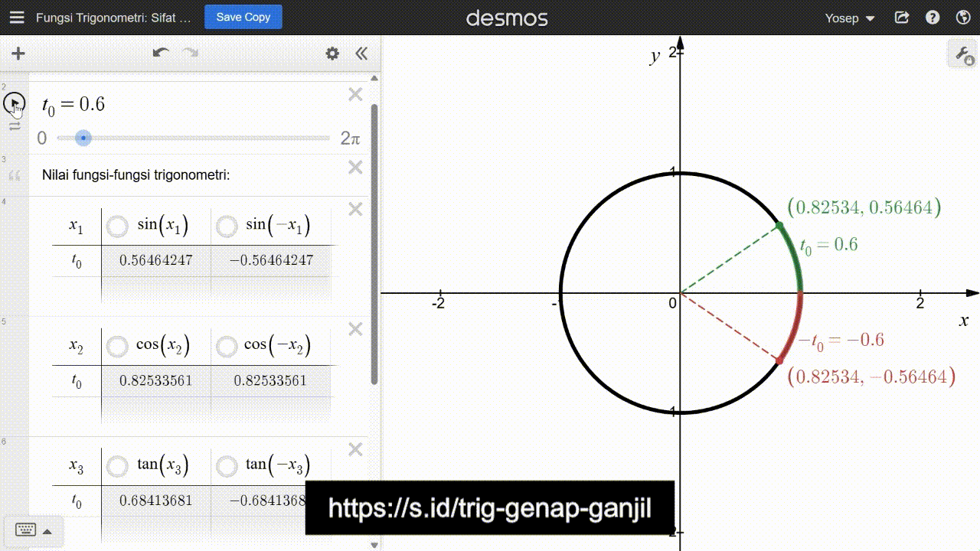The width and height of the screenshot is (980, 551).
Task: Open expression list gear settings
Action: click(332, 54)
